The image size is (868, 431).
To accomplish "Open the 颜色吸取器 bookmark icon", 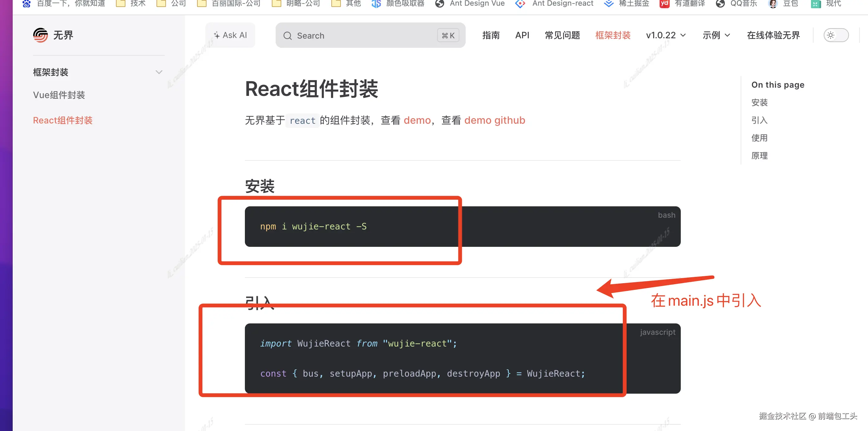I will (376, 4).
